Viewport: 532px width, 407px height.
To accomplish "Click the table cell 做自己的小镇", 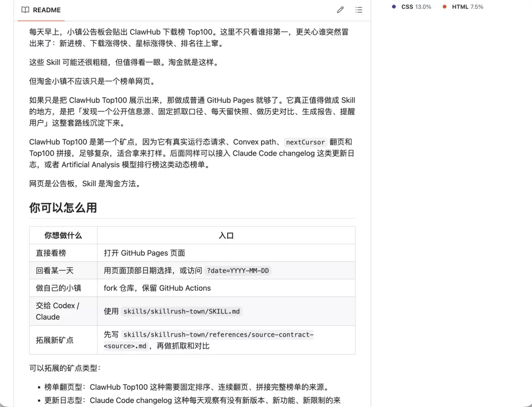I will [63, 288].
